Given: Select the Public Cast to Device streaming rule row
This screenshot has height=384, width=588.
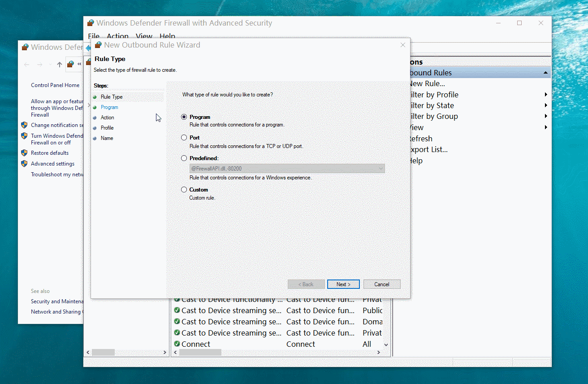Looking at the screenshot, I should [x=277, y=310].
